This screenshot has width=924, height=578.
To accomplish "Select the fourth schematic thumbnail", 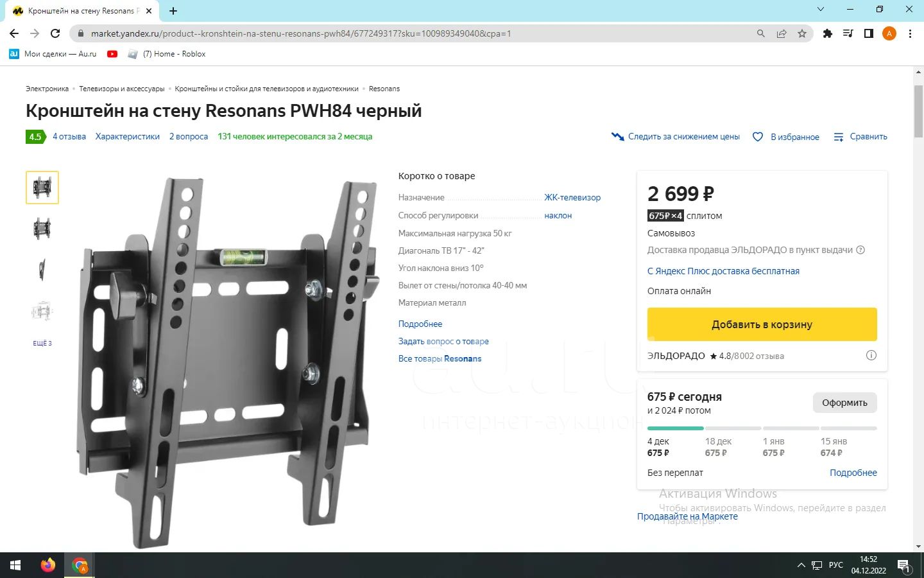I will (42, 311).
